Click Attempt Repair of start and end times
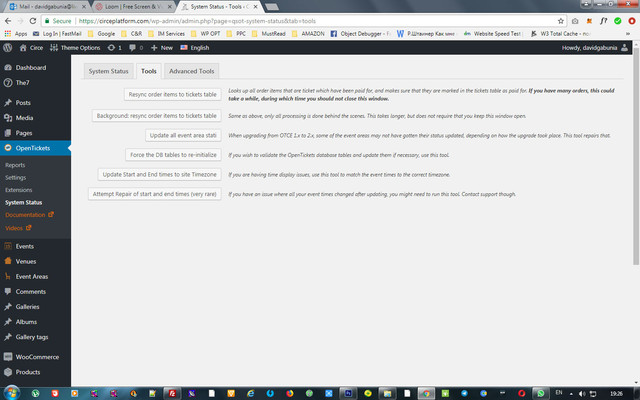 [155, 194]
